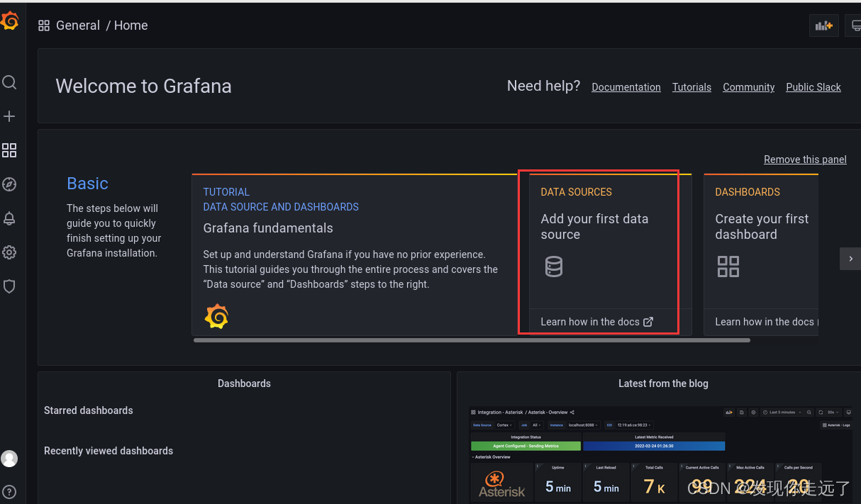
Task: Open the Create plus icon in sidebar
Action: tap(9, 116)
